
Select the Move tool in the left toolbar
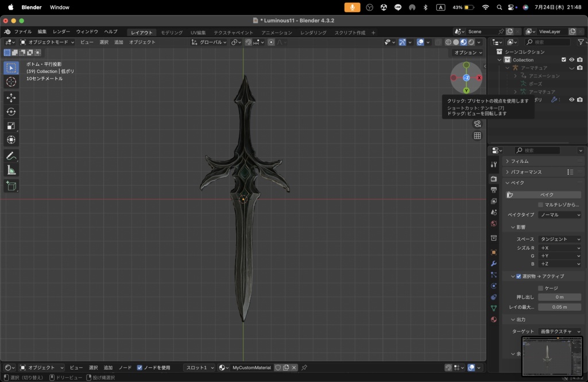(x=10, y=98)
